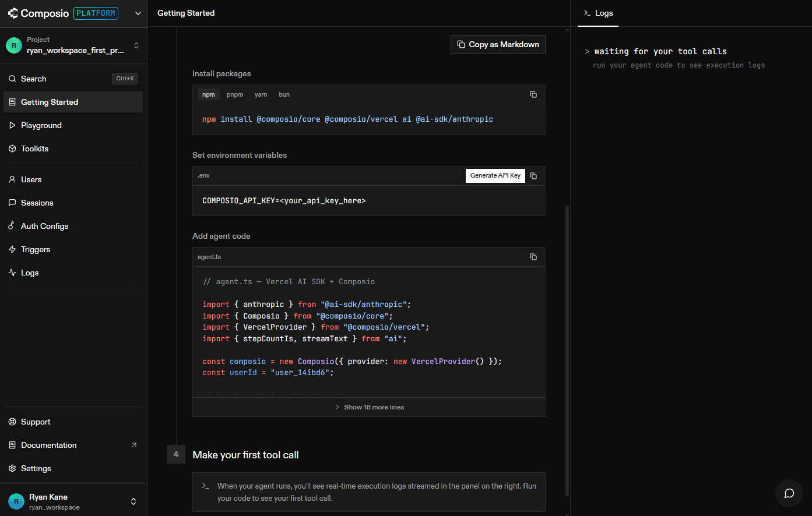Click the 'waiting for your tool calls' text
The width and height of the screenshot is (812, 516).
(x=660, y=51)
